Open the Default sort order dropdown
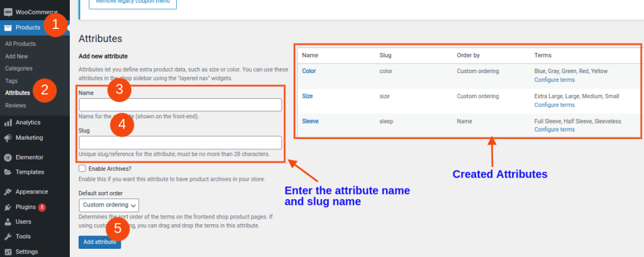This screenshot has height=257, width=644. (109, 205)
